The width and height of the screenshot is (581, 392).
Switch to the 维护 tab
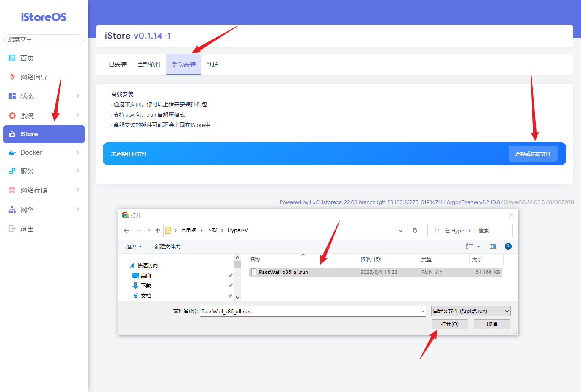[x=212, y=64]
